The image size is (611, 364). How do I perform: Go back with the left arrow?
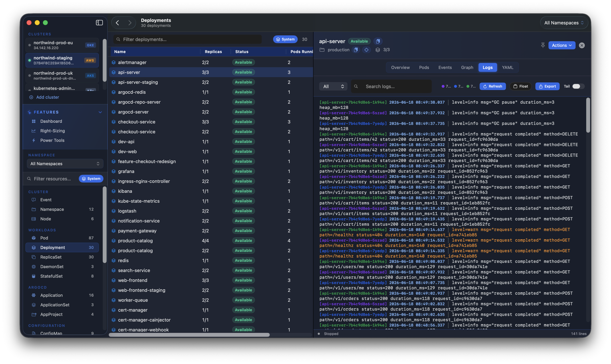coord(118,23)
